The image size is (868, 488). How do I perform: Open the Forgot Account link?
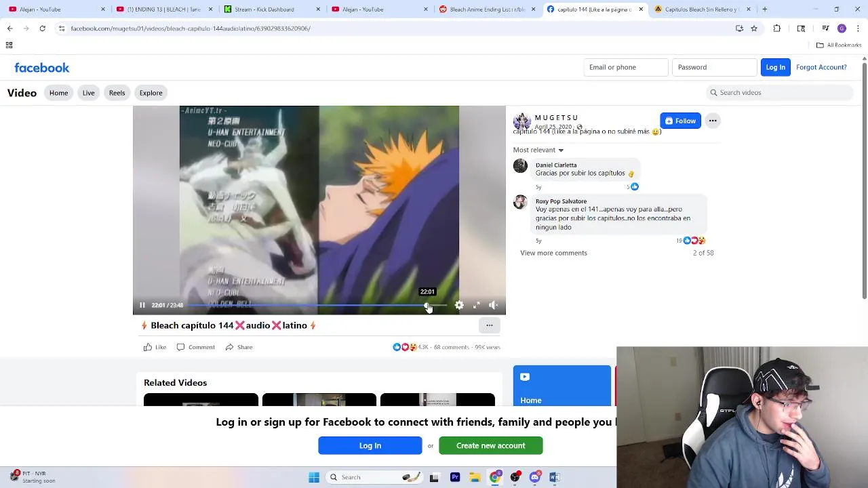click(821, 67)
